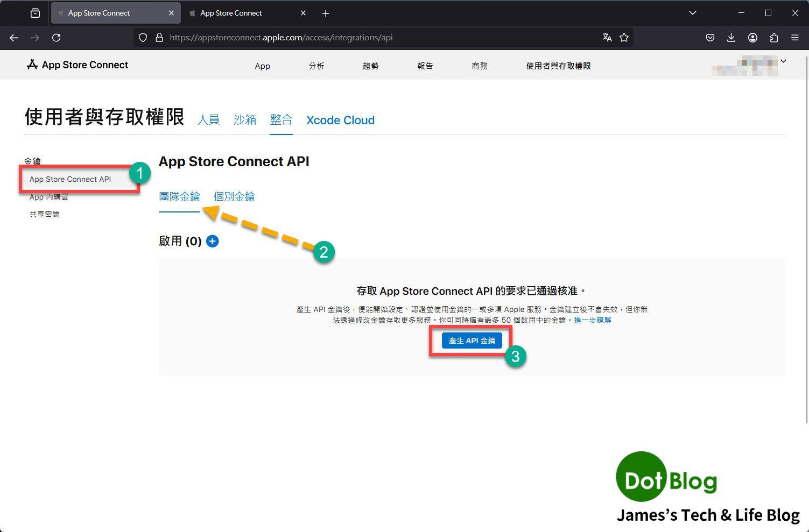This screenshot has width=809, height=532.
Task: Open the 進一步瞭解 link
Action: pyautogui.click(x=592, y=320)
